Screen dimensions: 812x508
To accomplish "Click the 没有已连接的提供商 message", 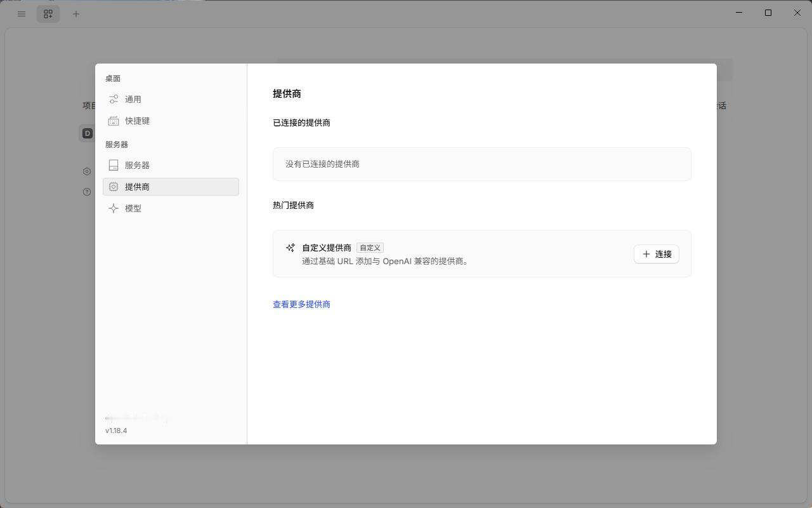I will click(322, 164).
